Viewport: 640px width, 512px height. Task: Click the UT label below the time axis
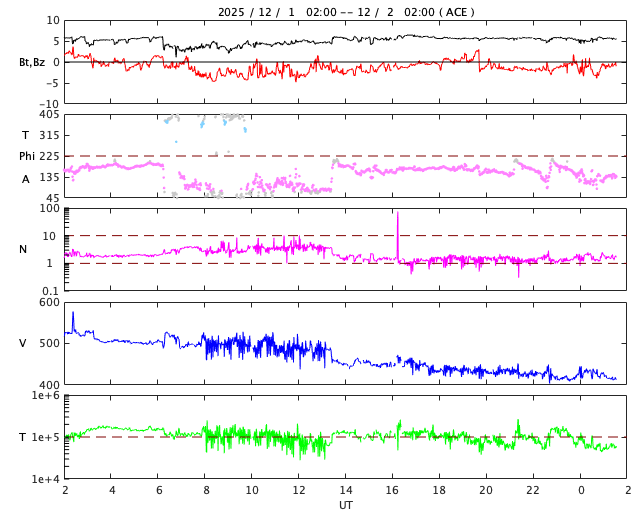346,505
